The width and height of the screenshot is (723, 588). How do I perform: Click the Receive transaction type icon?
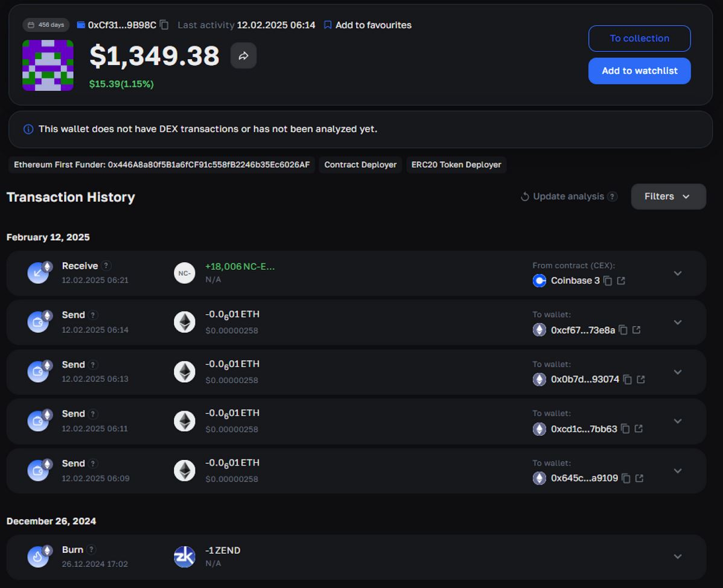[x=39, y=272]
